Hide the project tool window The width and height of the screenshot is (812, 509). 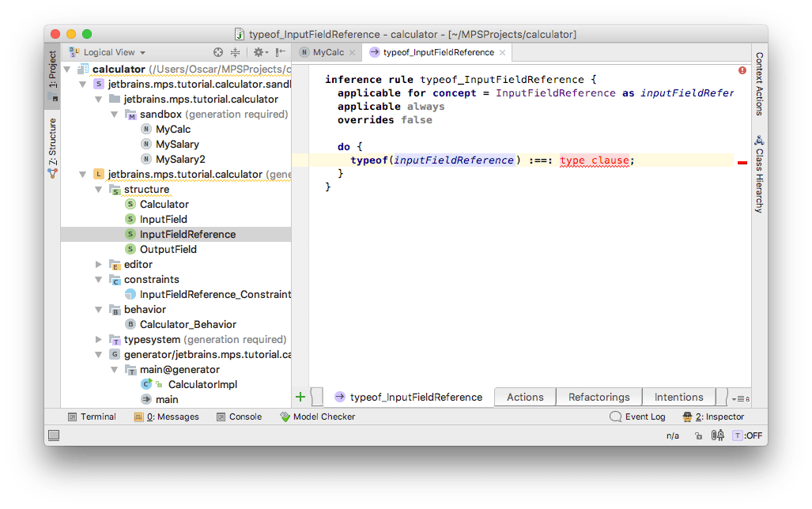[281, 52]
